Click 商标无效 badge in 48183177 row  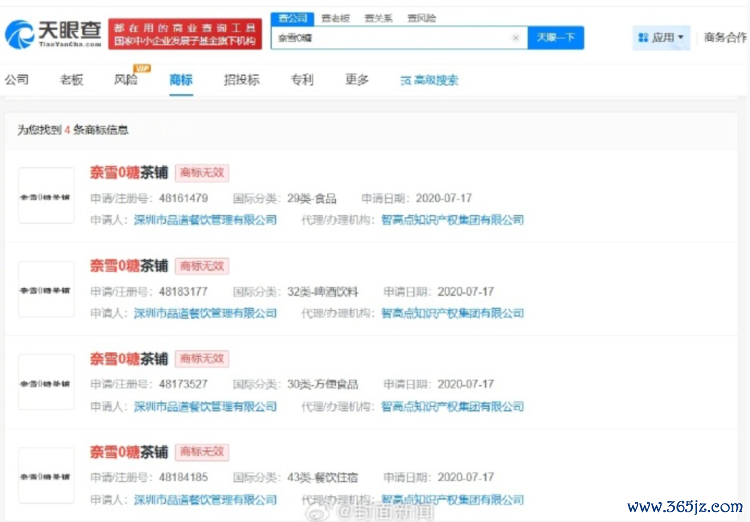[202, 266]
